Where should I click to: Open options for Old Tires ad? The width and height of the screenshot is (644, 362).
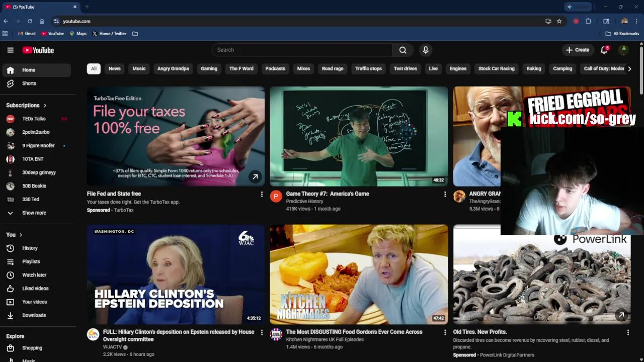click(x=628, y=332)
